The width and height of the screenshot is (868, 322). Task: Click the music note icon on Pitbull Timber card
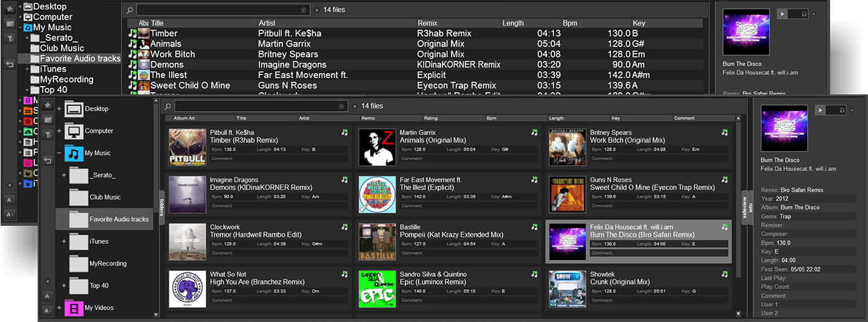point(344,132)
